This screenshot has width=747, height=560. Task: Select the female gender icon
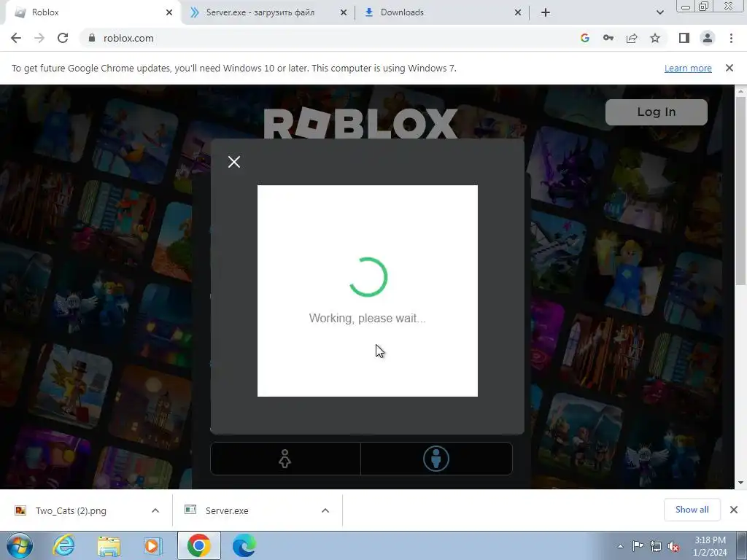285,459
